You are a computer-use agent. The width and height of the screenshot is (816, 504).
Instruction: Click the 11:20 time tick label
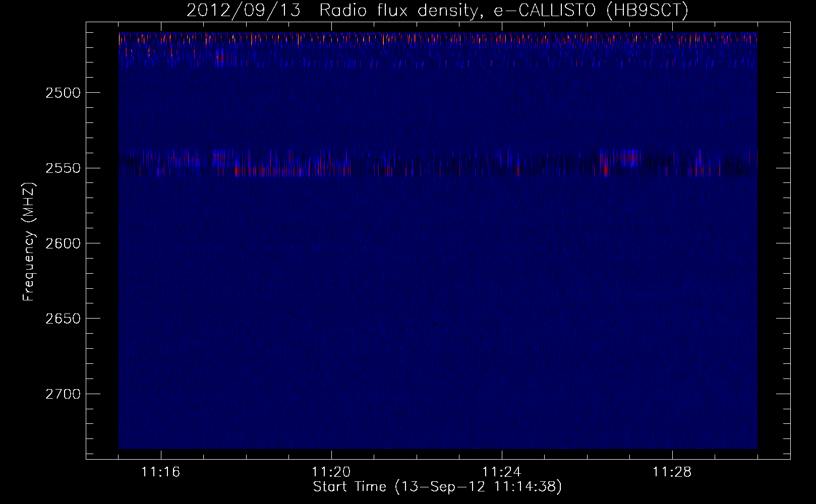tap(331, 472)
